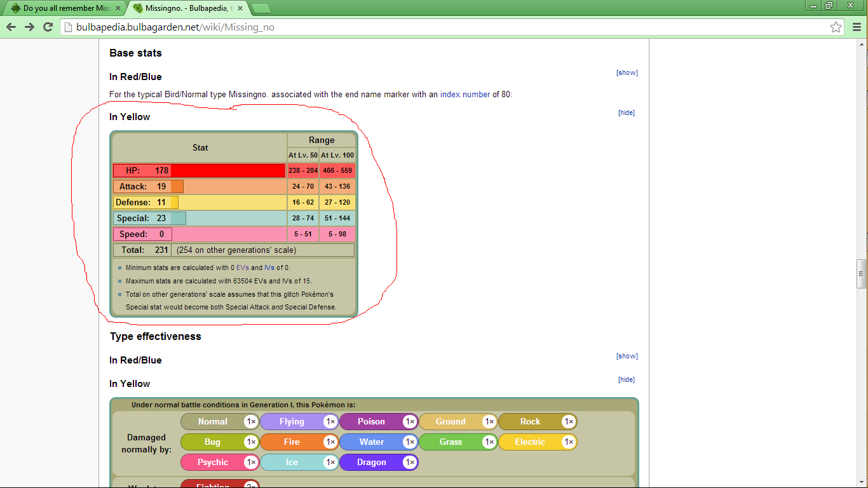Show the Type effectiveness In Red/Blue section

627,356
